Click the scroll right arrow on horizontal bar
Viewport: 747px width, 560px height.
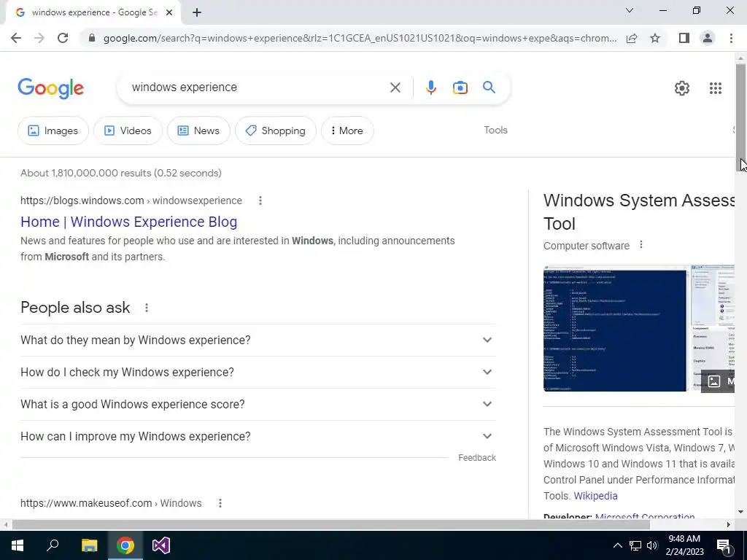click(x=729, y=524)
